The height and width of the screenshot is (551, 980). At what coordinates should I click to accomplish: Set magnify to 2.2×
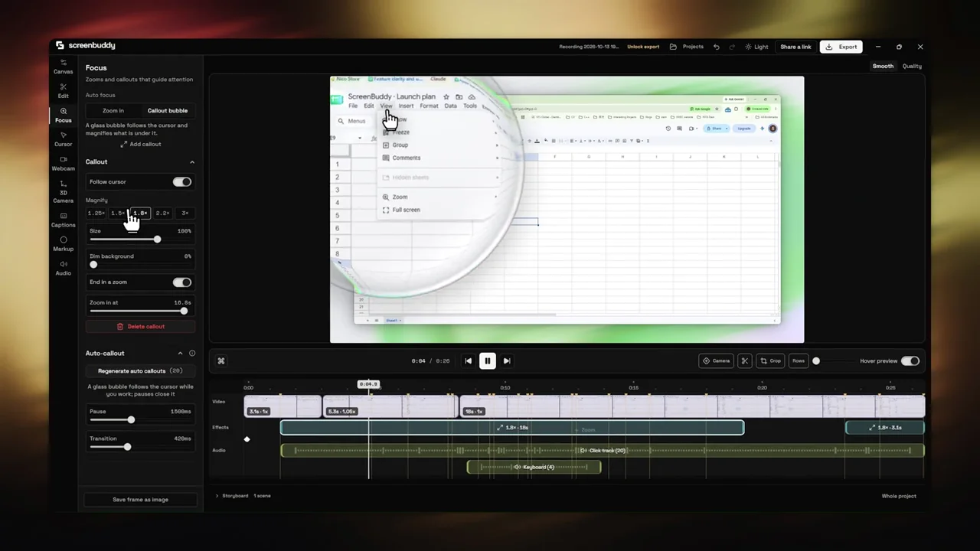pos(162,214)
